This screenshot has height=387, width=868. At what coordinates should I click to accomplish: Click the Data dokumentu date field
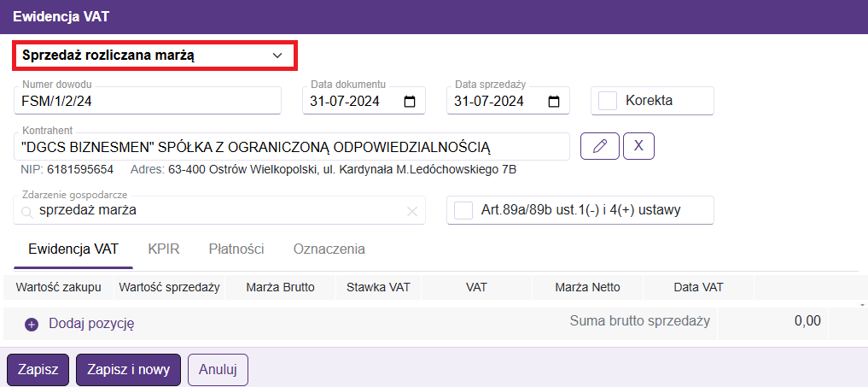point(364,101)
